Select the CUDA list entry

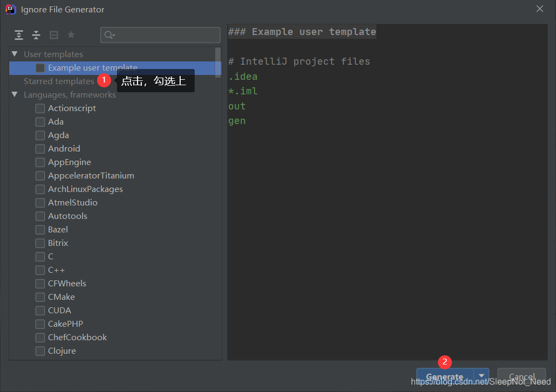click(59, 310)
